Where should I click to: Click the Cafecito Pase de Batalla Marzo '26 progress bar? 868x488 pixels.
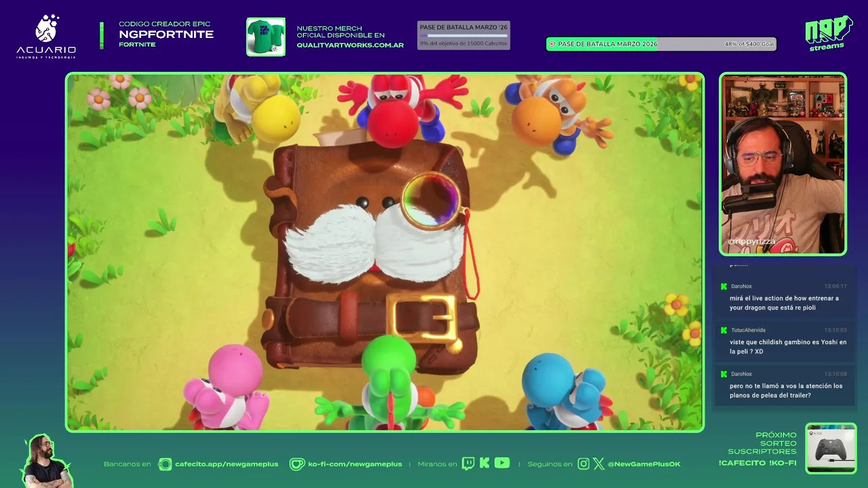463,35
